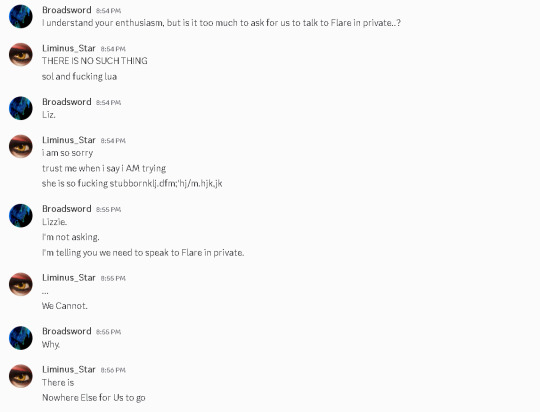Click the message "trust me when i say i AM trying"
This screenshot has height=412, width=540.
tap(104, 168)
